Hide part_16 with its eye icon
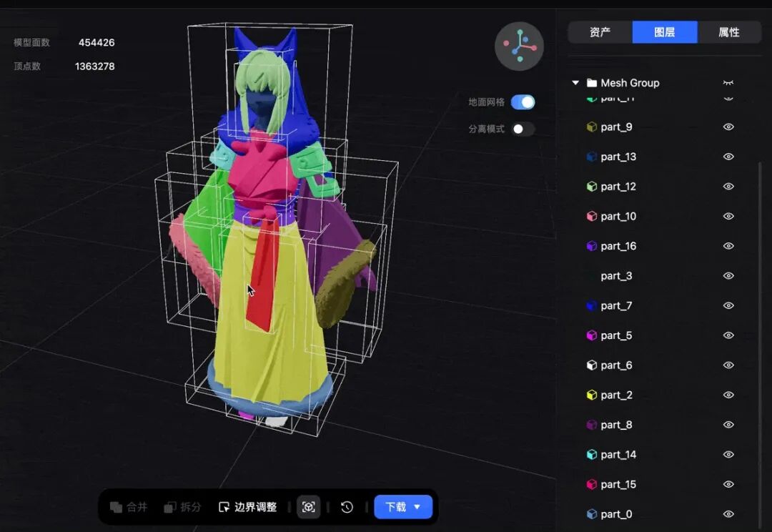772x532 pixels. 728,246
